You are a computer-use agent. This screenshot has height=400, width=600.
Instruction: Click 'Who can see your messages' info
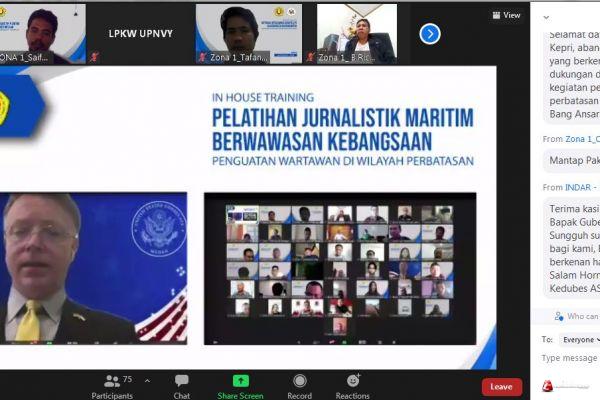coord(578,316)
